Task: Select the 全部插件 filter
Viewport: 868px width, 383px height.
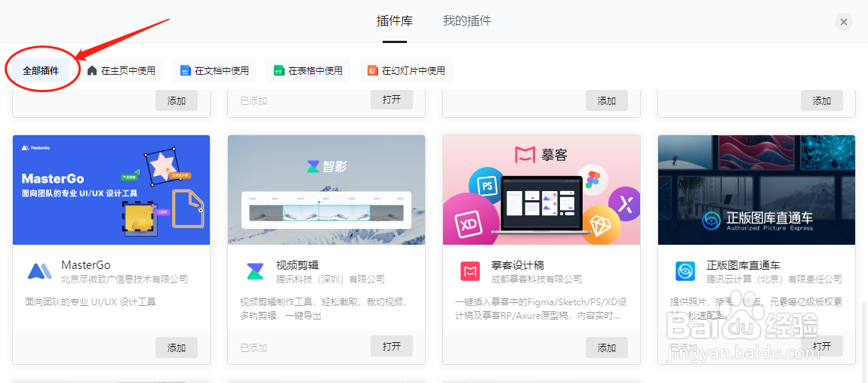Action: click(x=41, y=70)
